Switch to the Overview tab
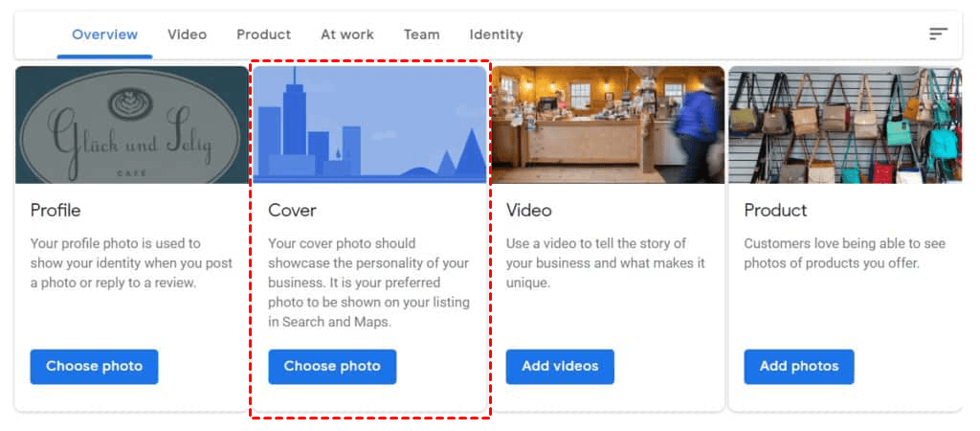 tap(104, 34)
